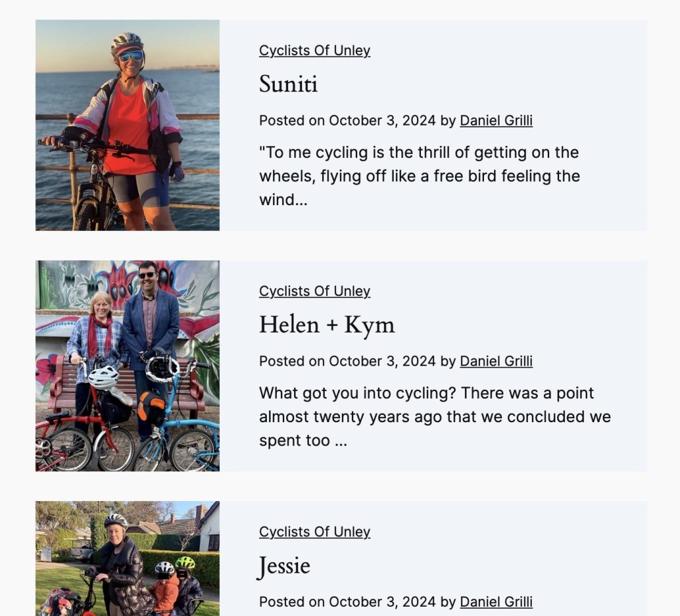Open the Suniti post title

288,84
